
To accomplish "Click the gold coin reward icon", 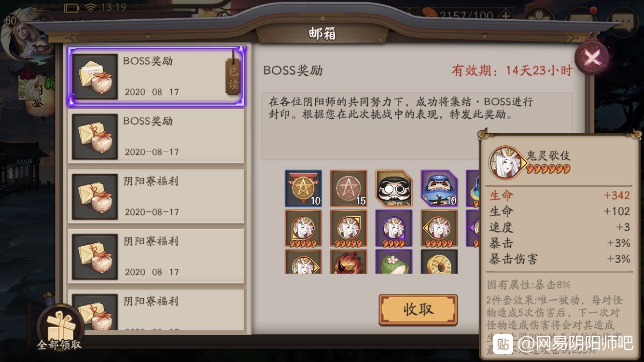I will pos(439,261).
